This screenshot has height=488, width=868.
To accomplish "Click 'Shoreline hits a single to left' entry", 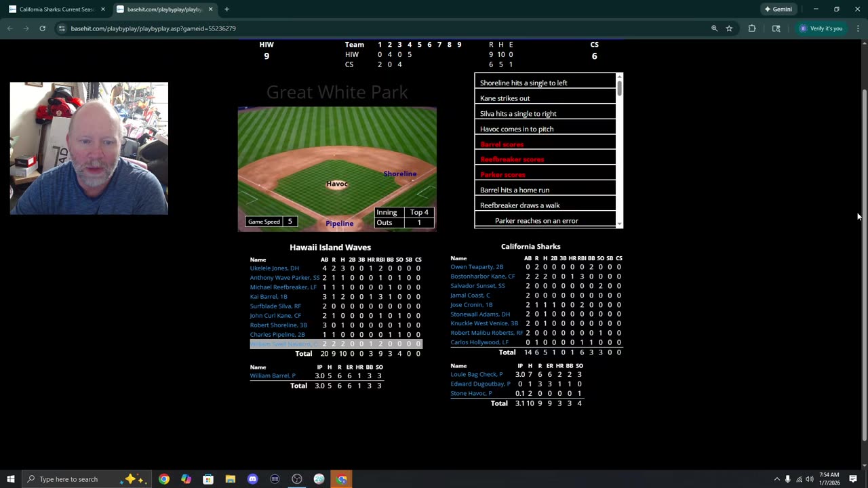I will (524, 83).
